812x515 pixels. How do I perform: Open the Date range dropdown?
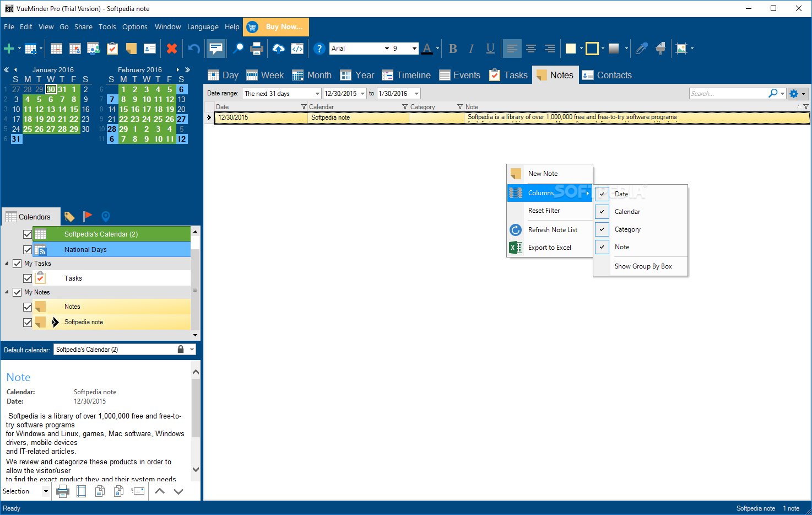(x=317, y=94)
